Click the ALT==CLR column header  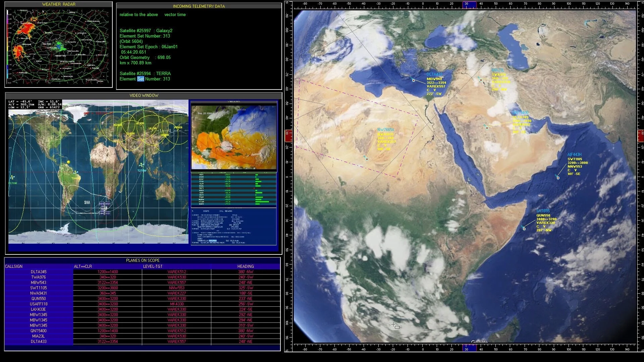pos(83,266)
